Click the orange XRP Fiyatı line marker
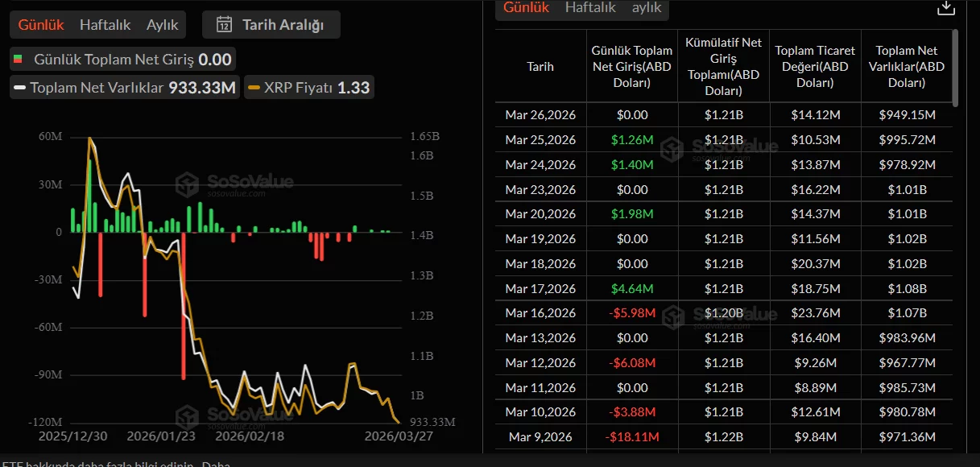This screenshot has height=467, width=980. 254,88
